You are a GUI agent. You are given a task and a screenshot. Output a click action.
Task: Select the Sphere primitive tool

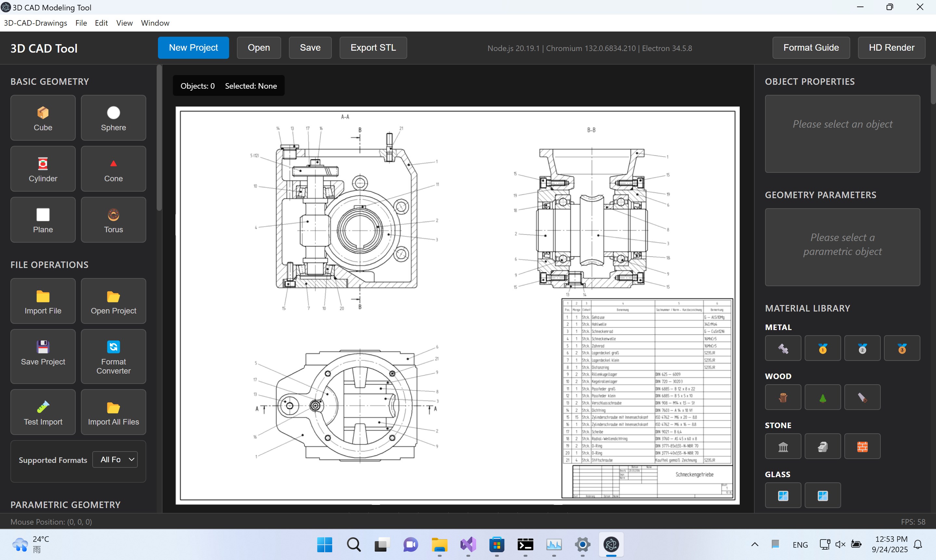point(113,117)
